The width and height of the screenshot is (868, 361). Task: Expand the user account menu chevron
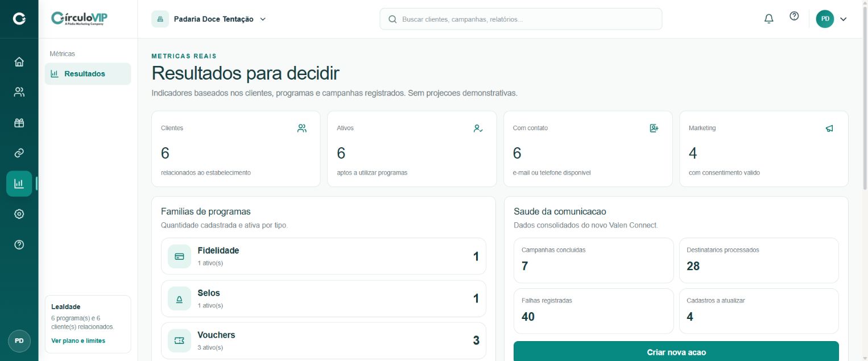[844, 19]
